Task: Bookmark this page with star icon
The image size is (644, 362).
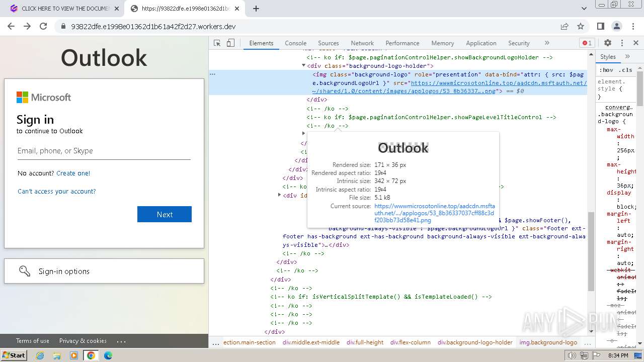Action: (581, 26)
